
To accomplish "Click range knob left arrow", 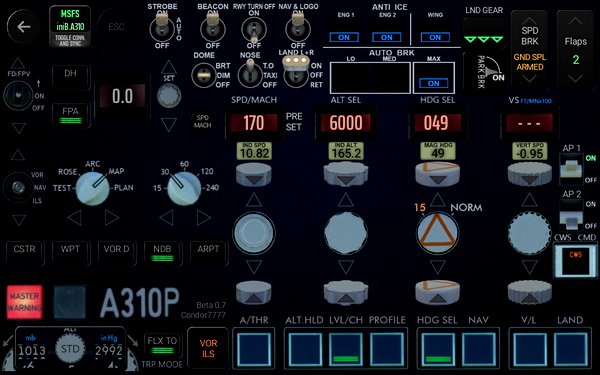I will click(x=166, y=218).
